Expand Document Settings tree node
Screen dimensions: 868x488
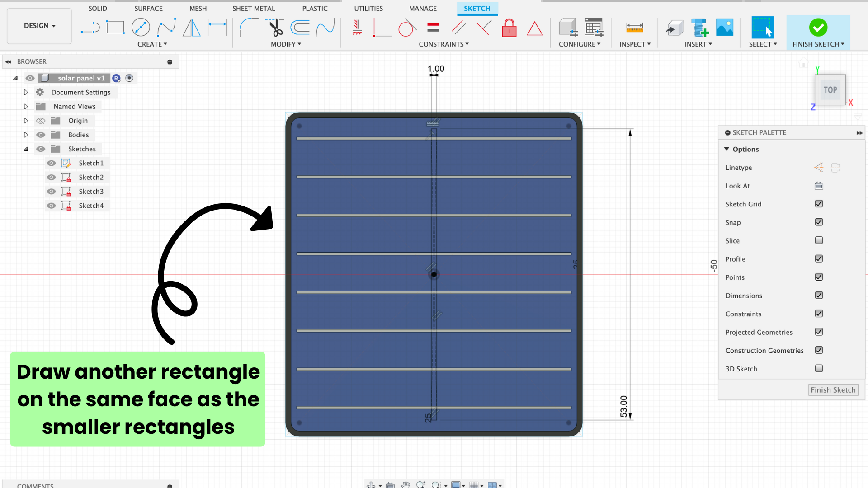click(x=26, y=92)
